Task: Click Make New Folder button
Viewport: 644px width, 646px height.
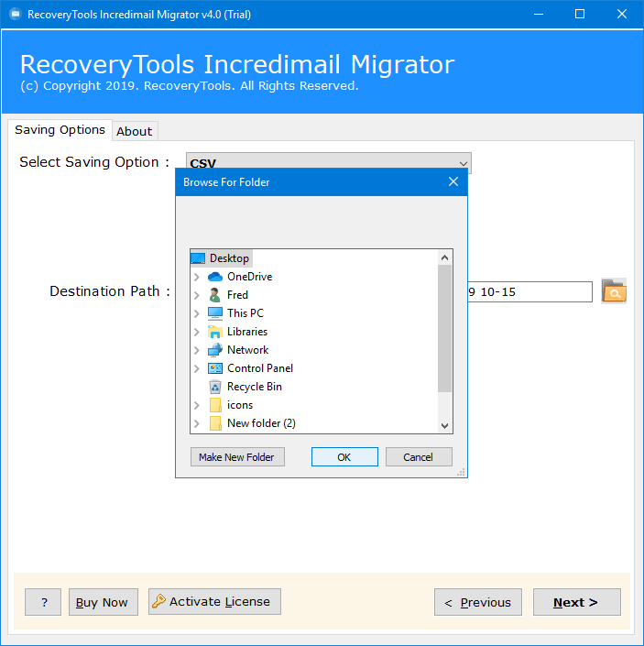Action: 237,457
